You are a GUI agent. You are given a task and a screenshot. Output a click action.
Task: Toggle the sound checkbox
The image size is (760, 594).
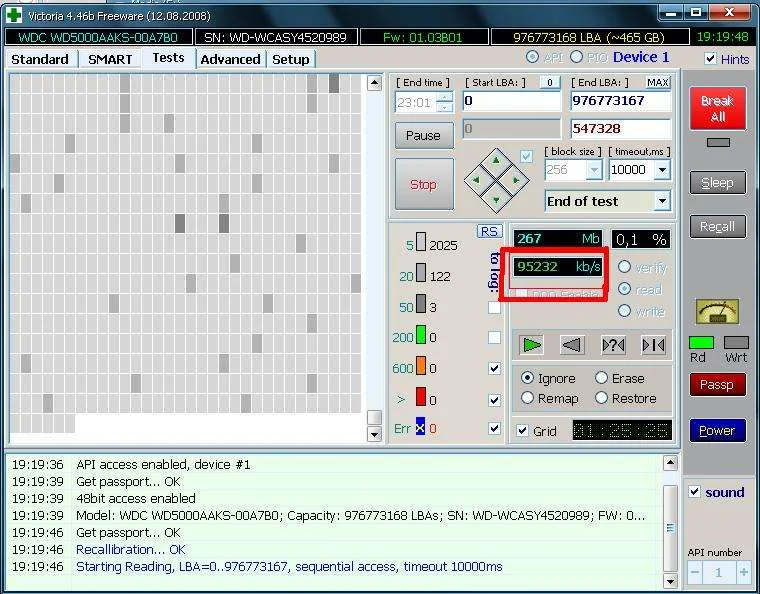tap(695, 492)
